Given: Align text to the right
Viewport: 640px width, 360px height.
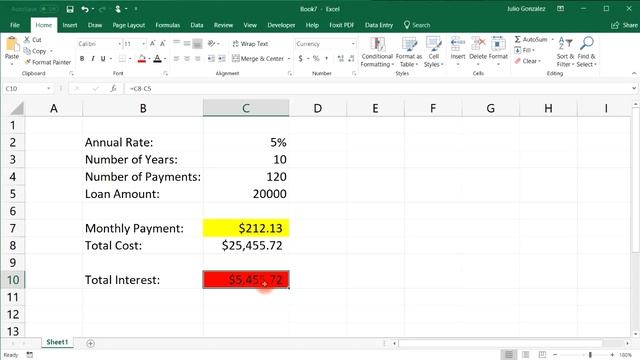Looking at the screenshot, I should 197,59.
